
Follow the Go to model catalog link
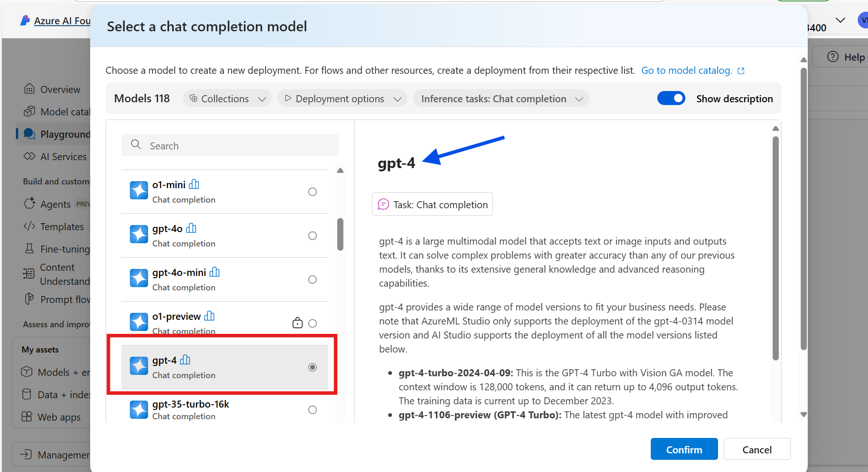tap(687, 70)
